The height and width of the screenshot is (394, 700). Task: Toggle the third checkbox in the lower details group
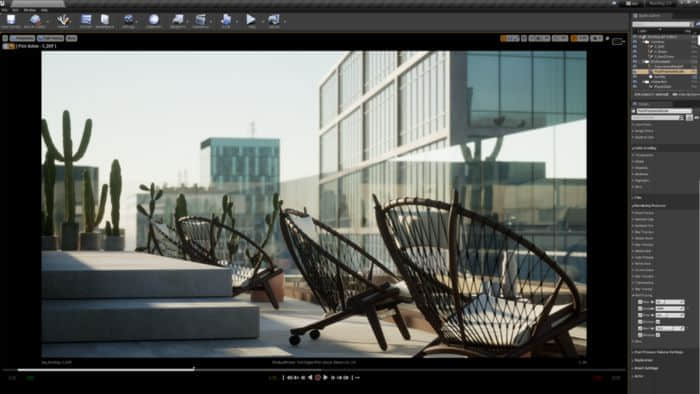point(640,315)
